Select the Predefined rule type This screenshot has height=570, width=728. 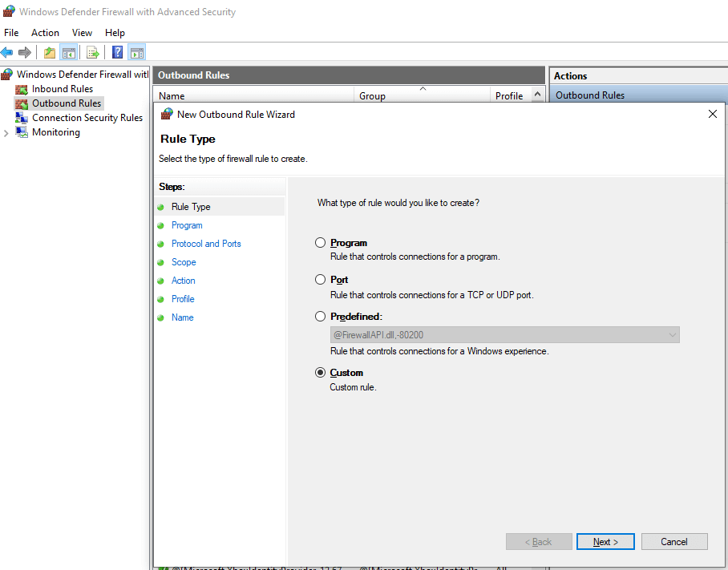click(x=320, y=316)
